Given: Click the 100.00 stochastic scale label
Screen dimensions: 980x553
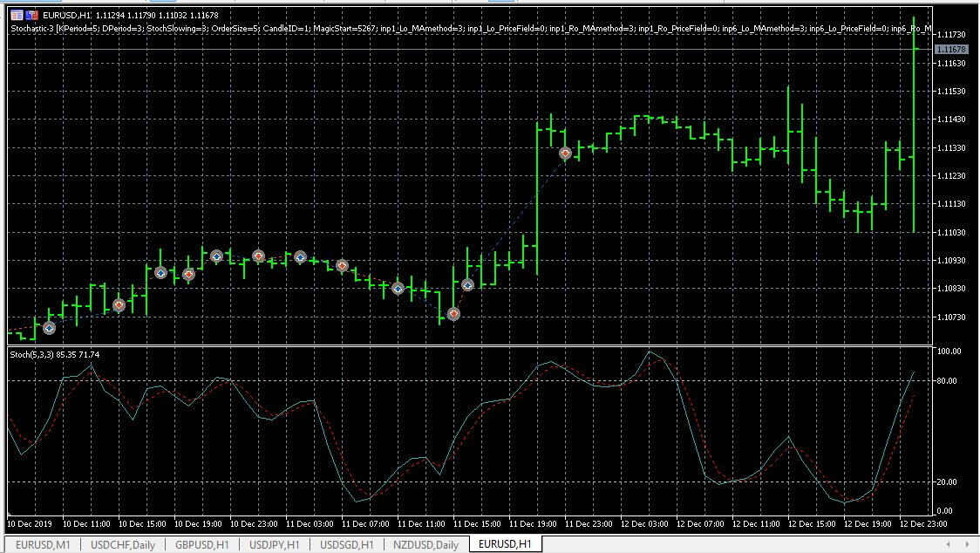Looking at the screenshot, I should pos(949,351).
